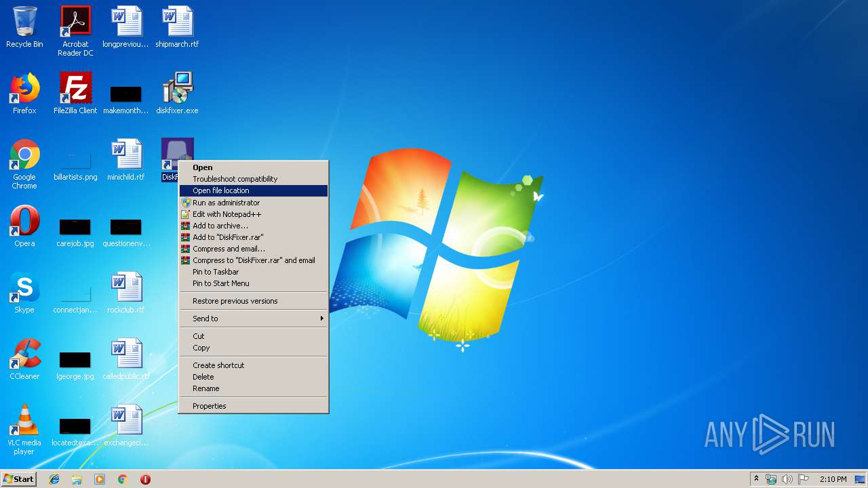This screenshot has height=488, width=868.
Task: Select the carejob.jpg image icon
Action: (x=75, y=232)
